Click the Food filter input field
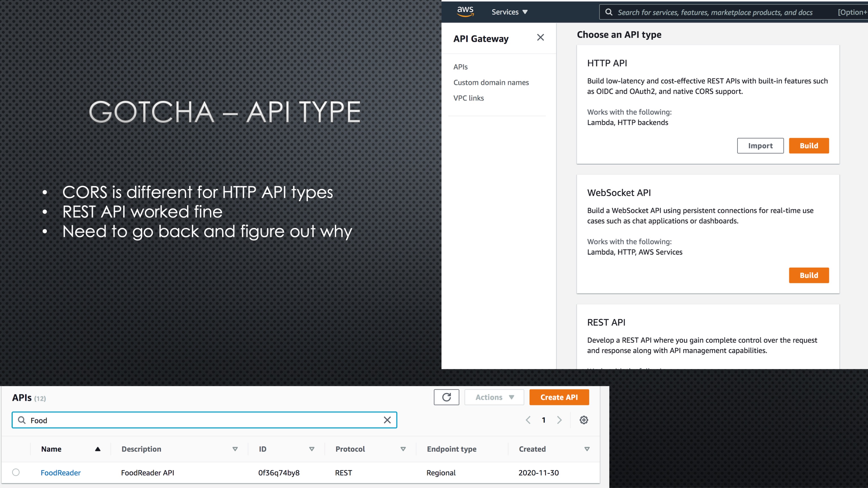868x488 pixels. (x=204, y=420)
